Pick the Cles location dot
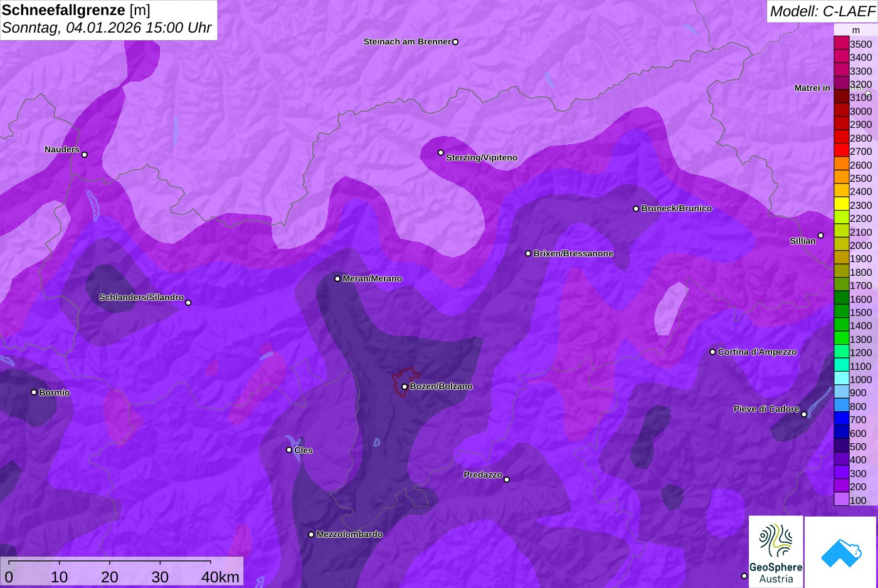The image size is (878, 588). [x=289, y=450]
